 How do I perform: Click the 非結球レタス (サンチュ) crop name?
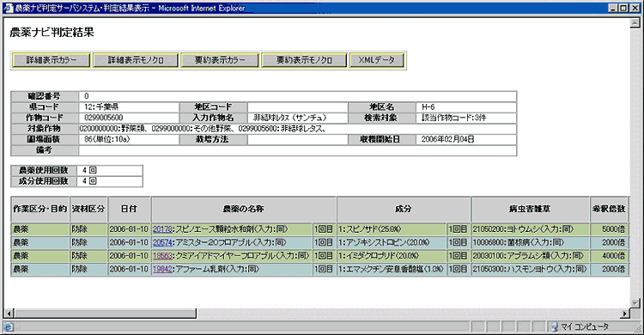pos(290,118)
